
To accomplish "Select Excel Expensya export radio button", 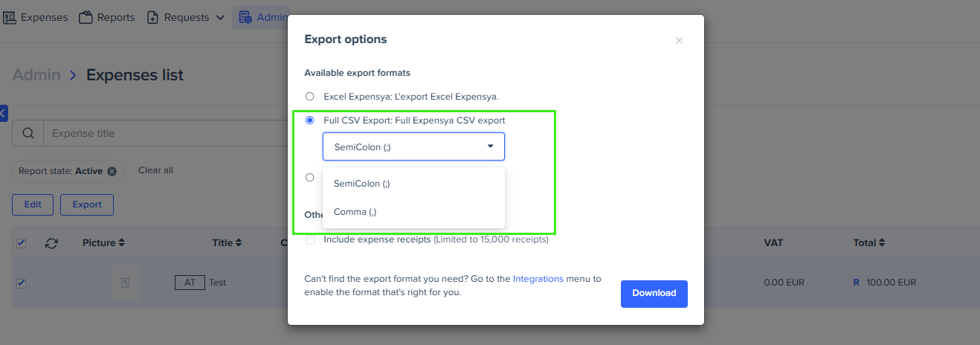I will (x=309, y=97).
